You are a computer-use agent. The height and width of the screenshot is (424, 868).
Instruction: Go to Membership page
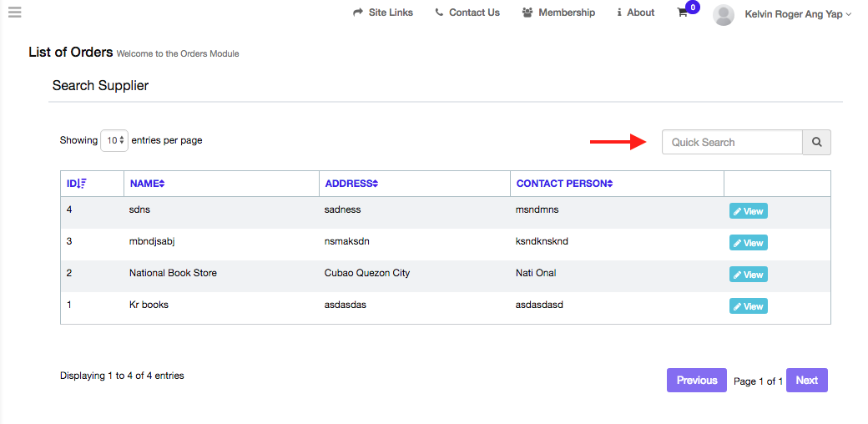(558, 13)
